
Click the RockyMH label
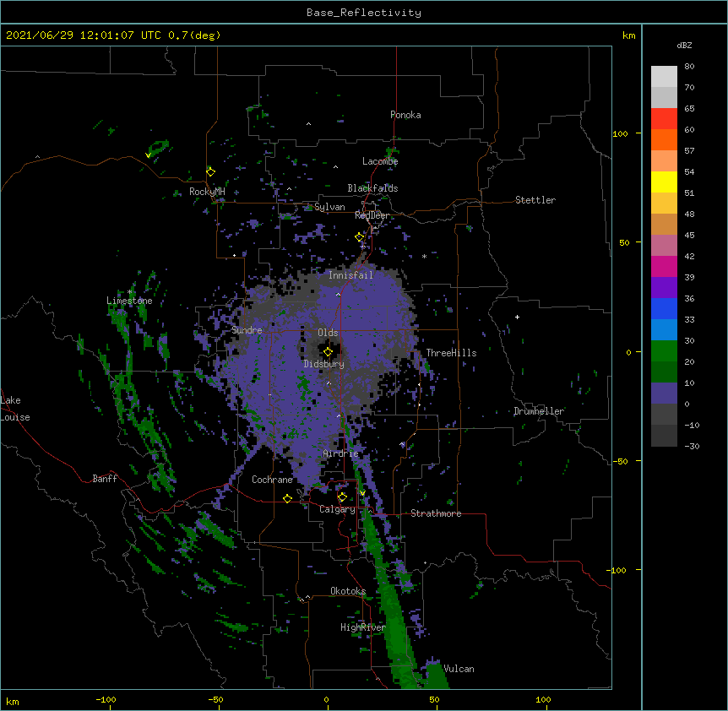pyautogui.click(x=207, y=192)
